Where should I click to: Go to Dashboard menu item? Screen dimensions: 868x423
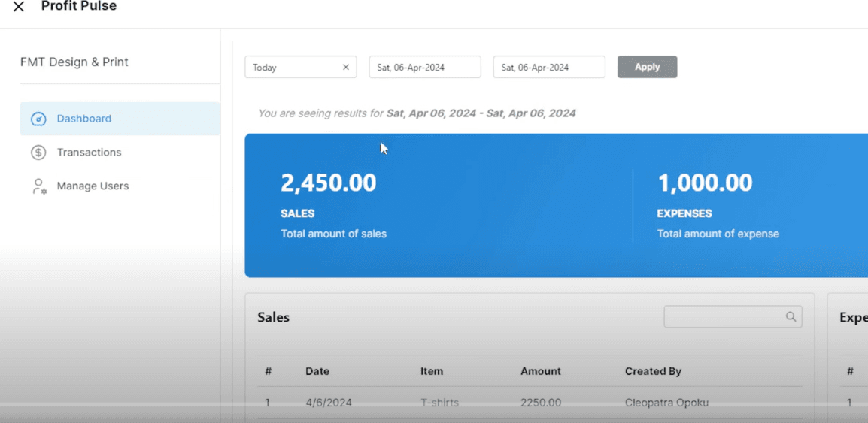point(84,119)
